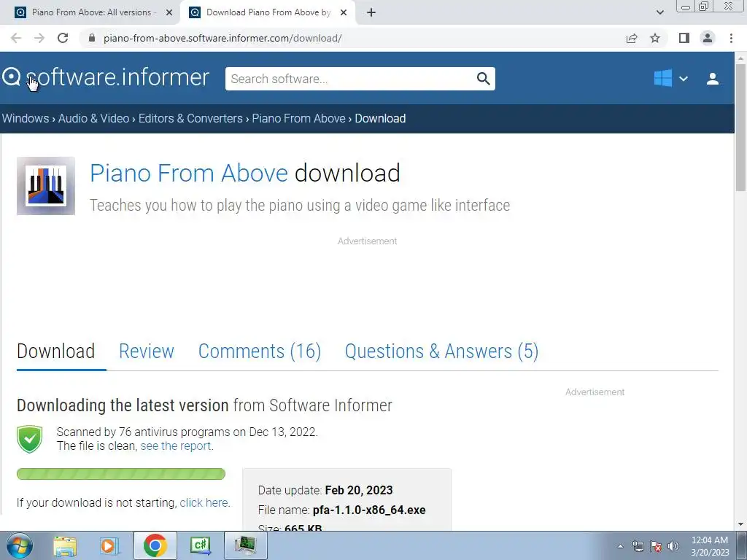The width and height of the screenshot is (747, 560).
Task: Bookmark this page with the star
Action: click(655, 38)
